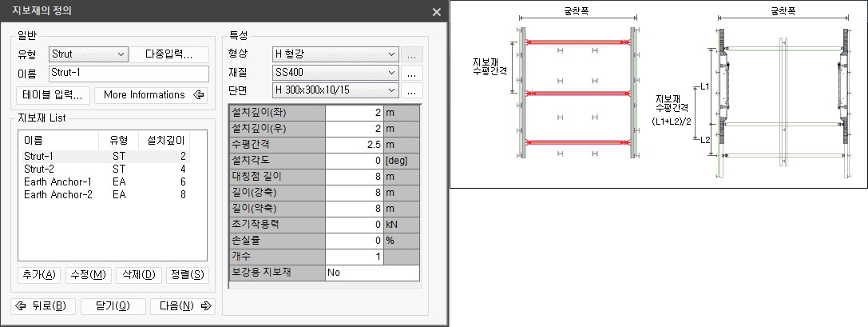Click the 이름 text field containing Strut-1
The height and width of the screenshot is (327, 868).
pos(128,74)
